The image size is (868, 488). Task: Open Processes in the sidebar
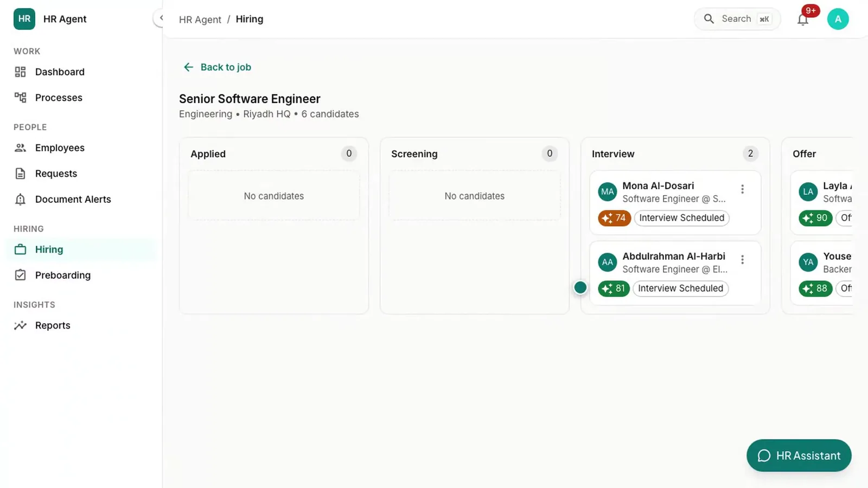[x=81, y=98]
